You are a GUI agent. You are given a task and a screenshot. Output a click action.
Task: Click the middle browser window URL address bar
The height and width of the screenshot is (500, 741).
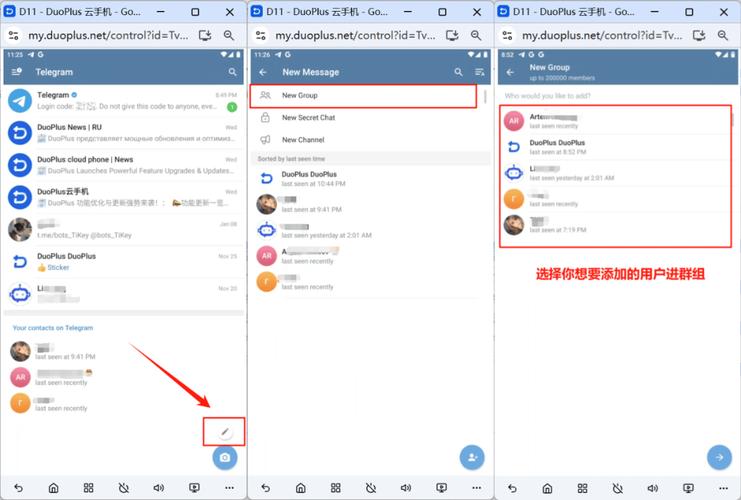point(355,35)
